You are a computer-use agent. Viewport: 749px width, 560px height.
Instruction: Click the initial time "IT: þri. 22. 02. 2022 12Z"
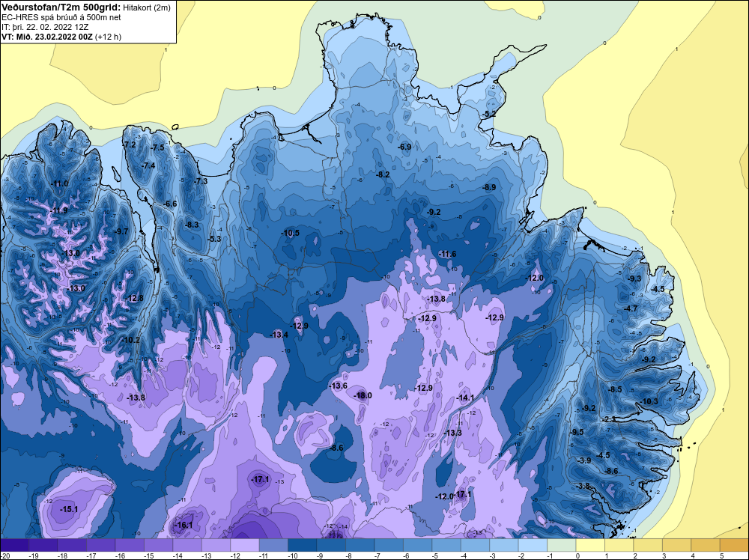click(45, 27)
